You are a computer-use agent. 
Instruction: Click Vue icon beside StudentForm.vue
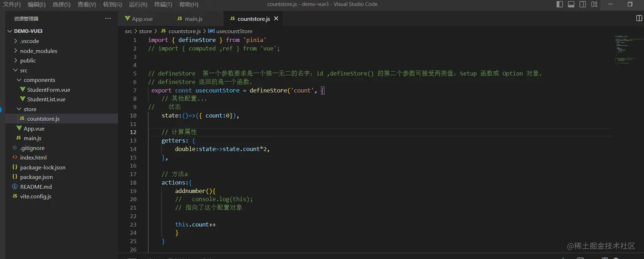coord(23,90)
